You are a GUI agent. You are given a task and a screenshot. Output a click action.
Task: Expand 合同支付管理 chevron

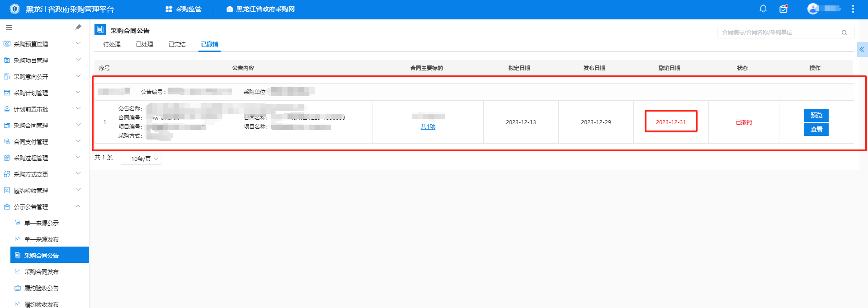tap(78, 141)
